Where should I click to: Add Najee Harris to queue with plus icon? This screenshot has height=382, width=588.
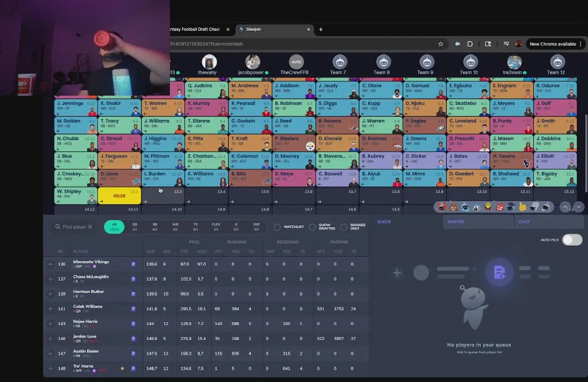pyautogui.click(x=50, y=324)
